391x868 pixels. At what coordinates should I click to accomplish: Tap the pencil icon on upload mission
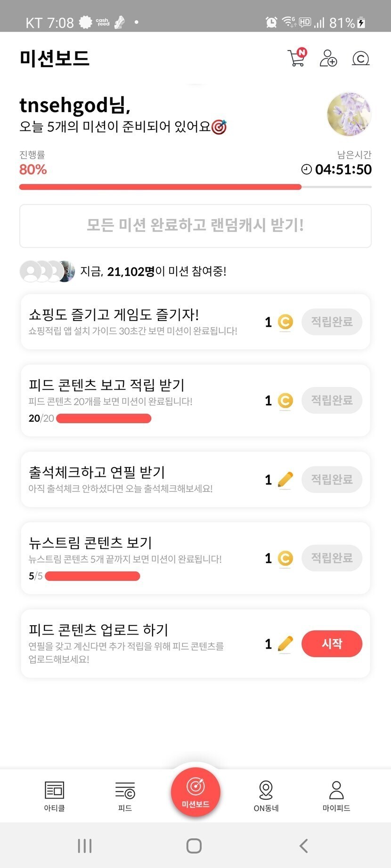285,643
